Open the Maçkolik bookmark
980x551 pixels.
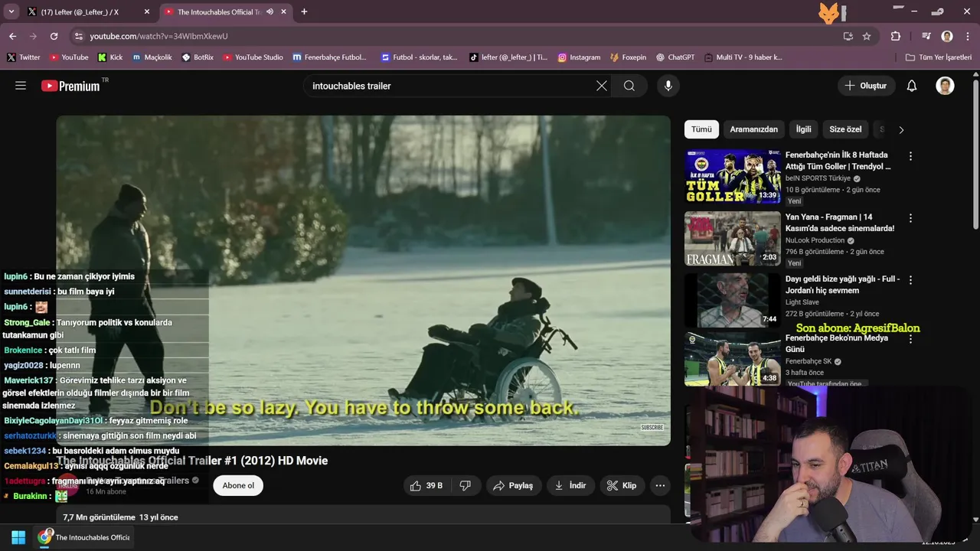[x=152, y=57]
